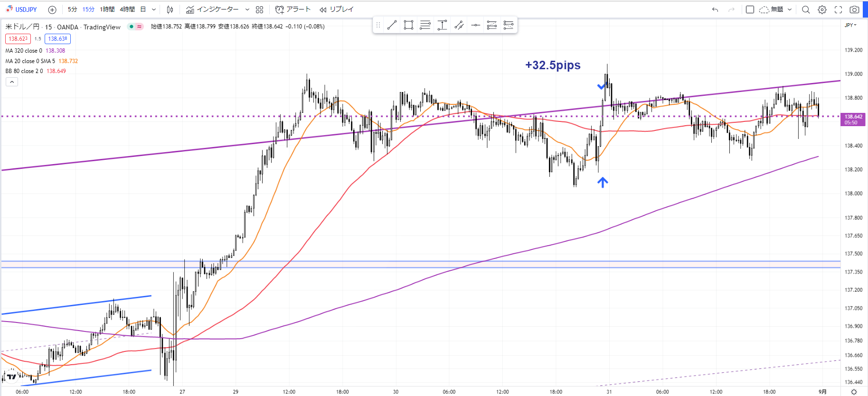This screenshot has width=868, height=396.
Task: Open the candlestick chart type selector
Action: click(x=170, y=9)
